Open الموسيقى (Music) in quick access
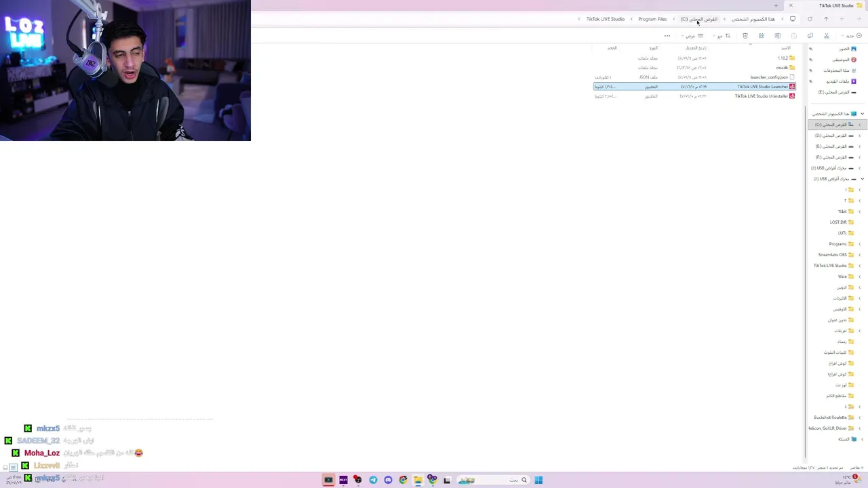Screen dimensions: 868x488 point(844,60)
